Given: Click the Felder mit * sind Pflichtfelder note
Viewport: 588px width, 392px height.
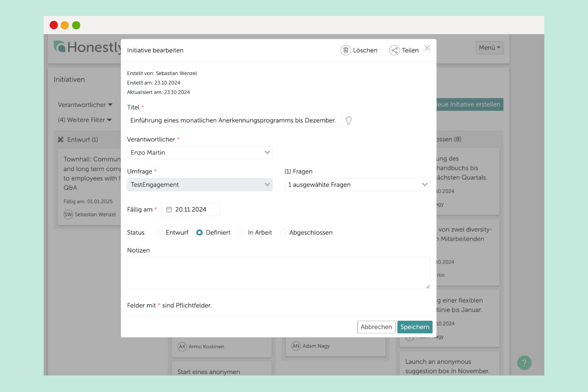Looking at the screenshot, I should [x=169, y=305].
